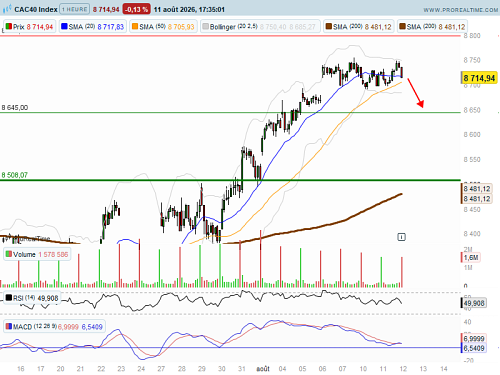Click the 8 450 price axis value
Screen dimensions: 500x375
pyautogui.click(x=472, y=209)
